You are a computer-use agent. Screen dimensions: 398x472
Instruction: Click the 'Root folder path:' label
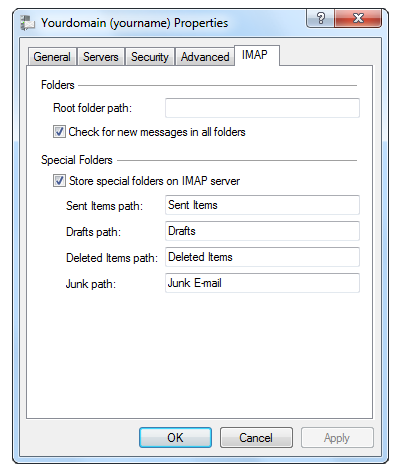coord(93,108)
